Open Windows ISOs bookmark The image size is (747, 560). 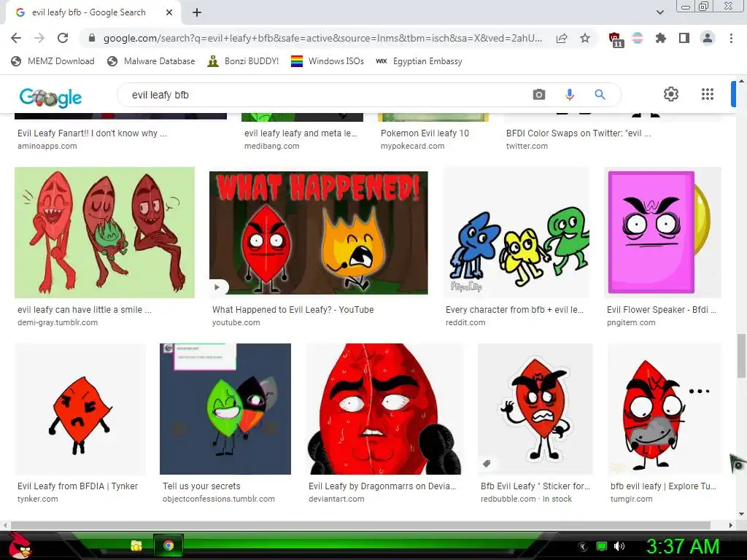tap(328, 61)
